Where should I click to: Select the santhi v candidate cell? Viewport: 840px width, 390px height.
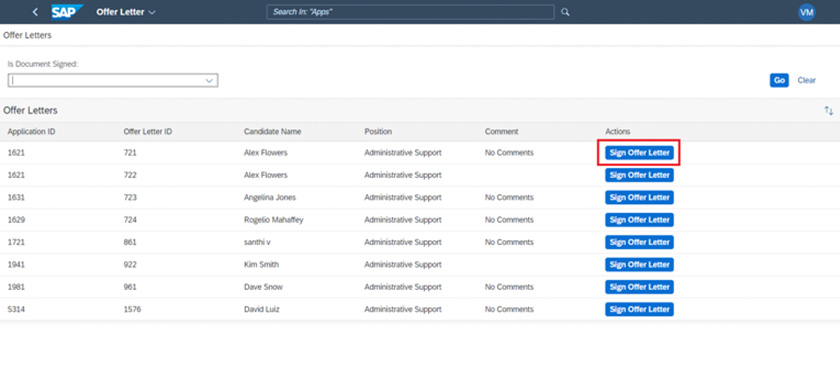(x=257, y=242)
